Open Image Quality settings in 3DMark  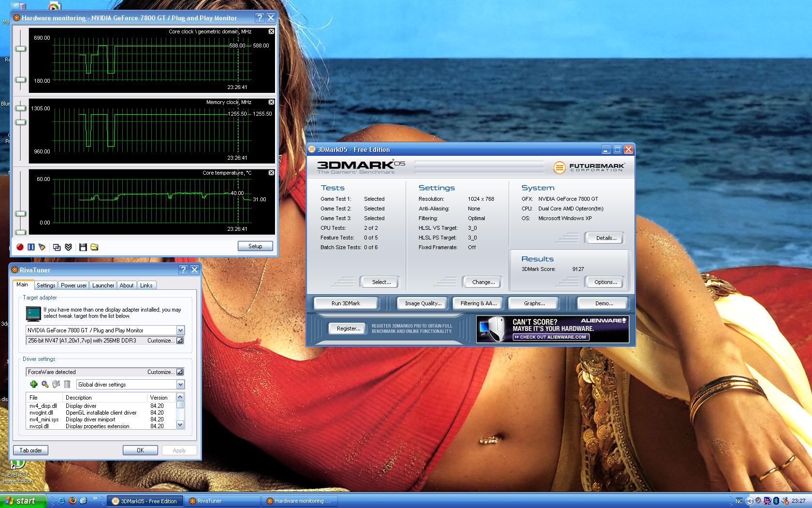click(x=423, y=303)
